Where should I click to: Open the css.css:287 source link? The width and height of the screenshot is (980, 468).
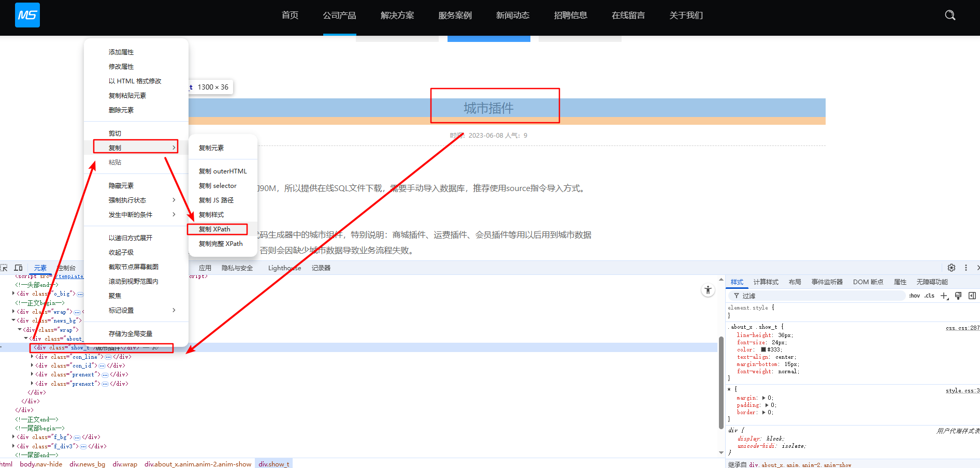(x=962, y=328)
